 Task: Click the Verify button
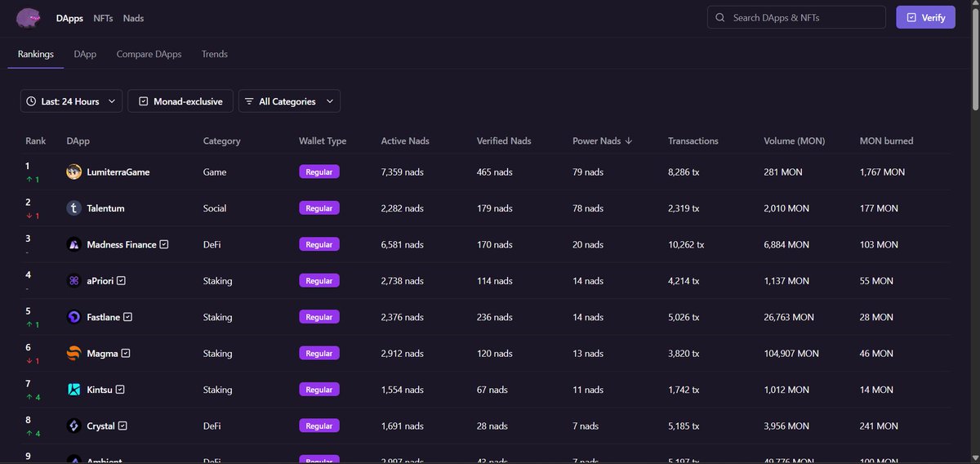click(x=925, y=17)
